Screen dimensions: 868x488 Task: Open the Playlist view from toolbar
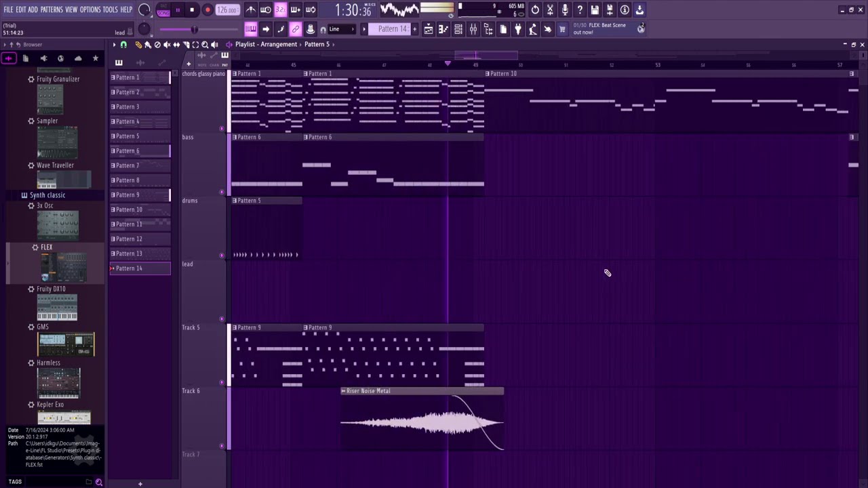point(429,29)
